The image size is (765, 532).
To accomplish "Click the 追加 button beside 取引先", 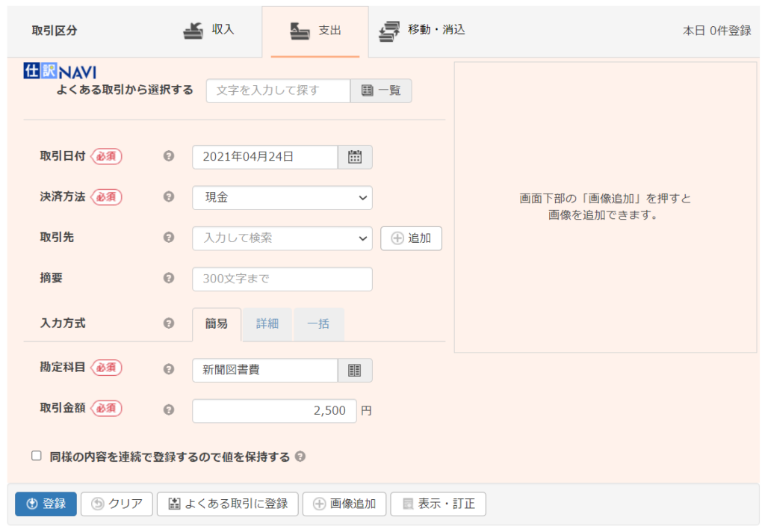I will [x=411, y=238].
